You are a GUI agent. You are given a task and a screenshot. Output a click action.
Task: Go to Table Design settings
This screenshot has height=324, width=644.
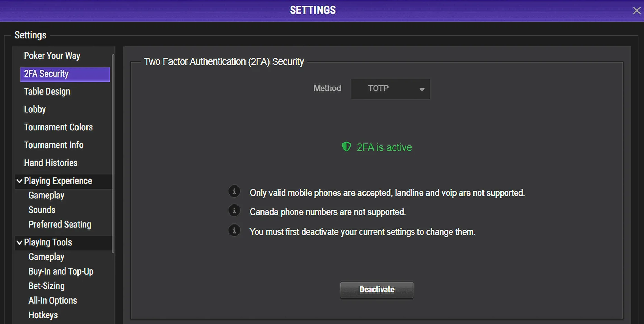[47, 92]
